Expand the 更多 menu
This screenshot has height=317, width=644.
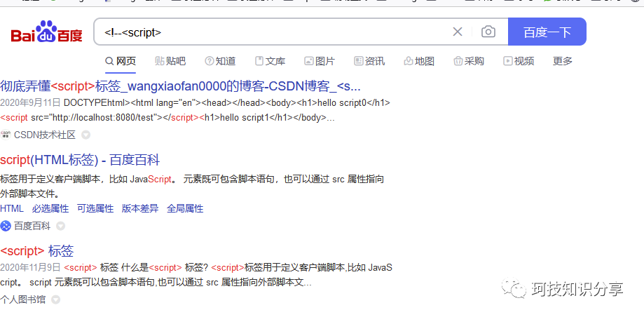click(563, 61)
